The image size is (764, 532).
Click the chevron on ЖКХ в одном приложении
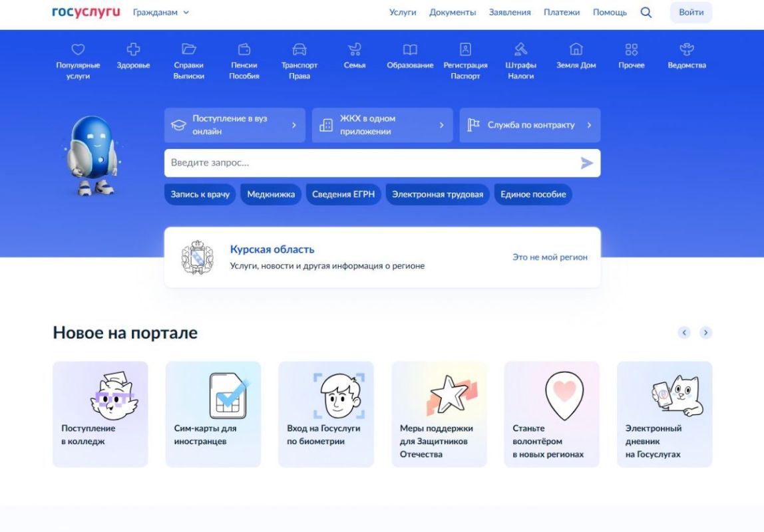pos(441,125)
